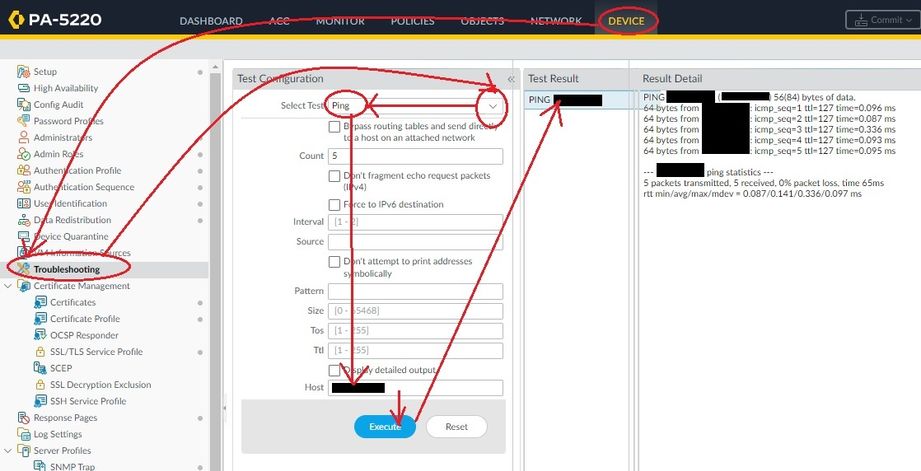Check Display detailed output option
This screenshot has width=921, height=471.
pyautogui.click(x=334, y=371)
